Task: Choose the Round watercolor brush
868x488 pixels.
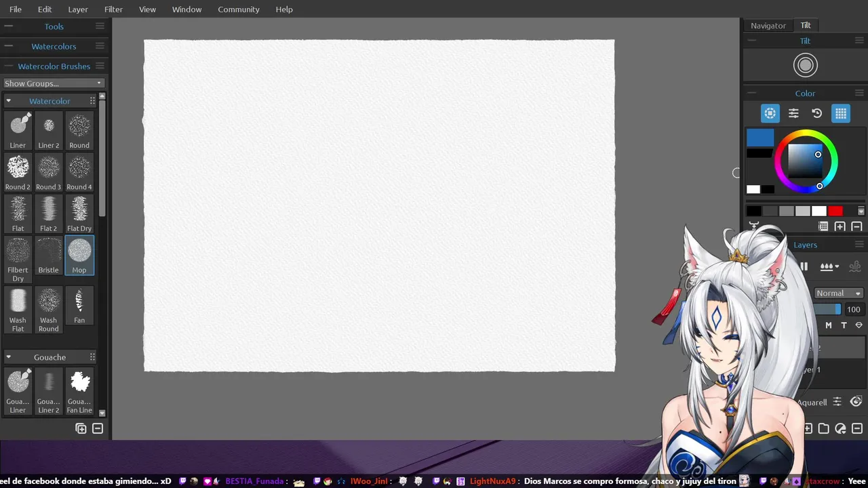Action: [x=79, y=131]
